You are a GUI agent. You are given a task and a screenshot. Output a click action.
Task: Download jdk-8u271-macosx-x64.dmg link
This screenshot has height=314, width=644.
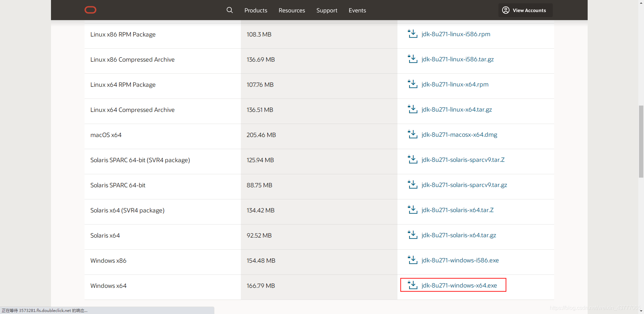point(459,135)
